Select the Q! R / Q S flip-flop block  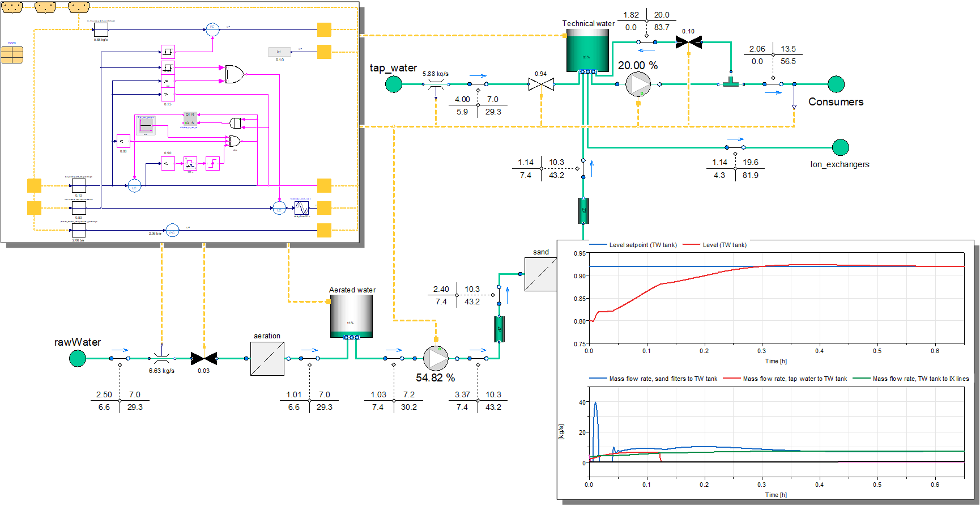tap(190, 118)
